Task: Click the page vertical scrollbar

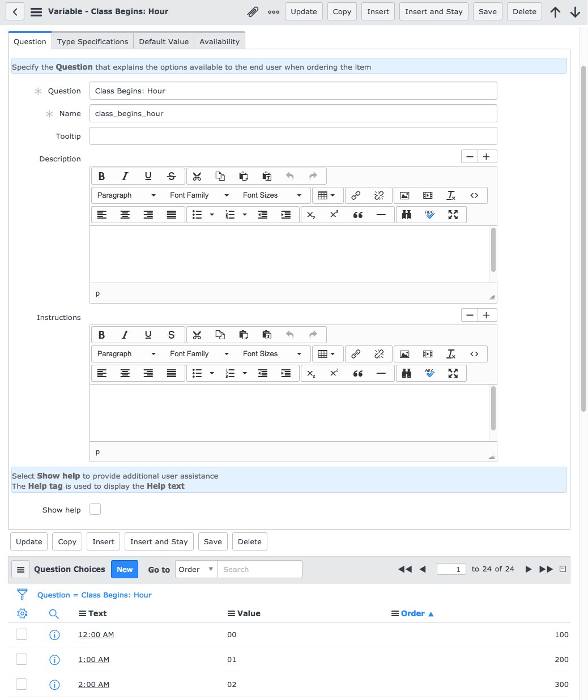Action: pyautogui.click(x=583, y=238)
